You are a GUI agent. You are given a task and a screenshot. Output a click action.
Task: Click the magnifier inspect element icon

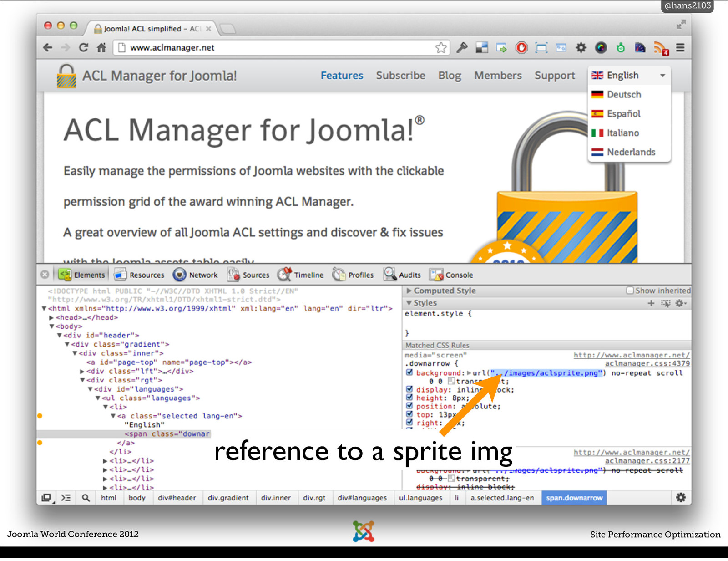[86, 498]
